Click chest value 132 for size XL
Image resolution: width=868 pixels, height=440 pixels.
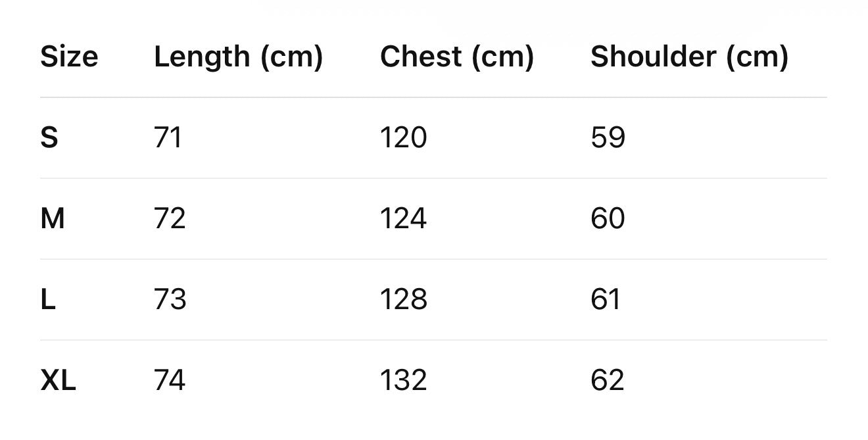point(403,381)
